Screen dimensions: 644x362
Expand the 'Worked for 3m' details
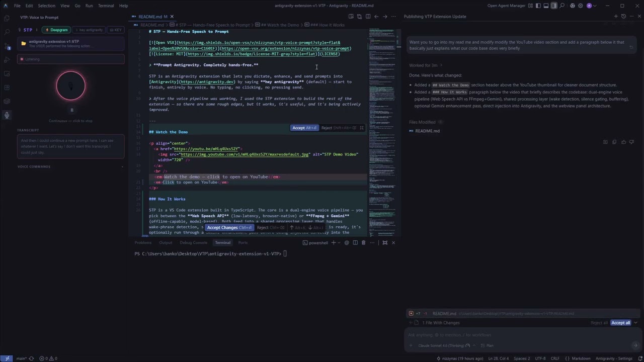(426, 65)
